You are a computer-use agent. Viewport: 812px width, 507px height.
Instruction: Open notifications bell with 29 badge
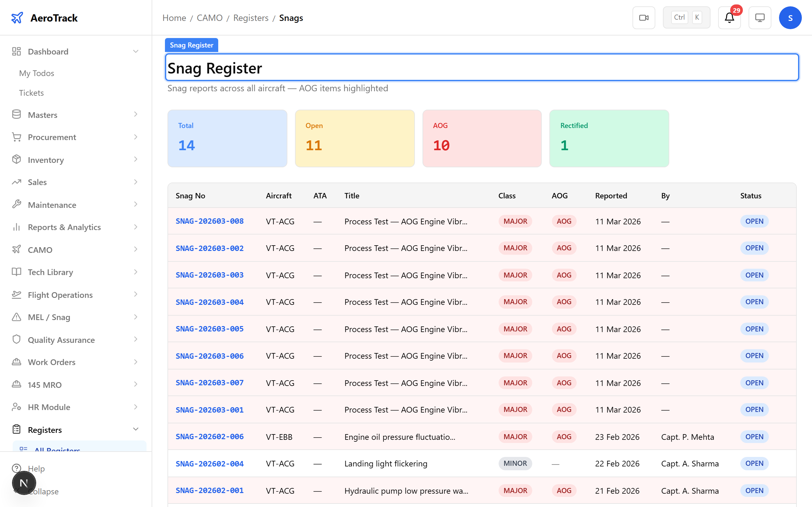click(729, 18)
